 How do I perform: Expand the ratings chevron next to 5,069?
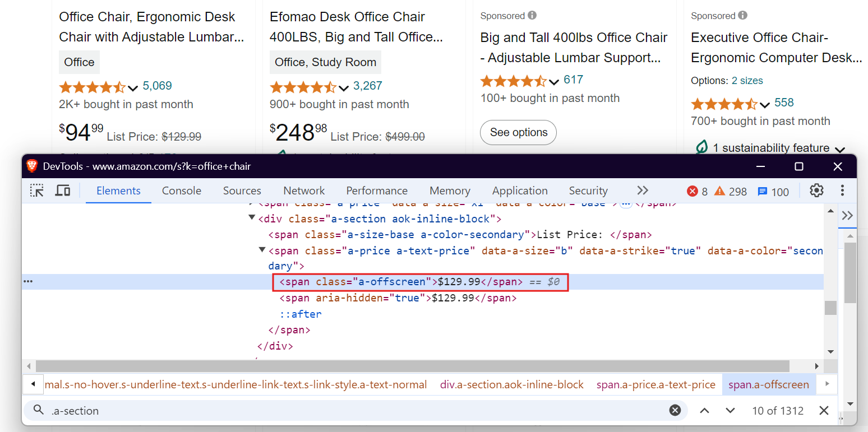pos(132,88)
